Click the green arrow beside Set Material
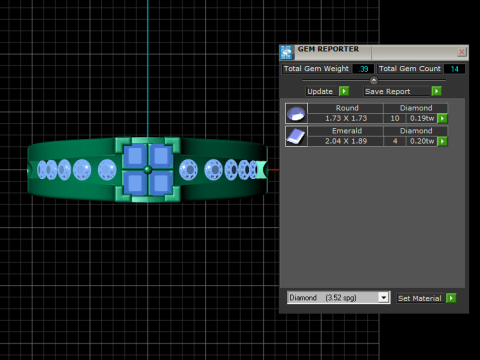This screenshot has height=360, width=480. point(451,298)
